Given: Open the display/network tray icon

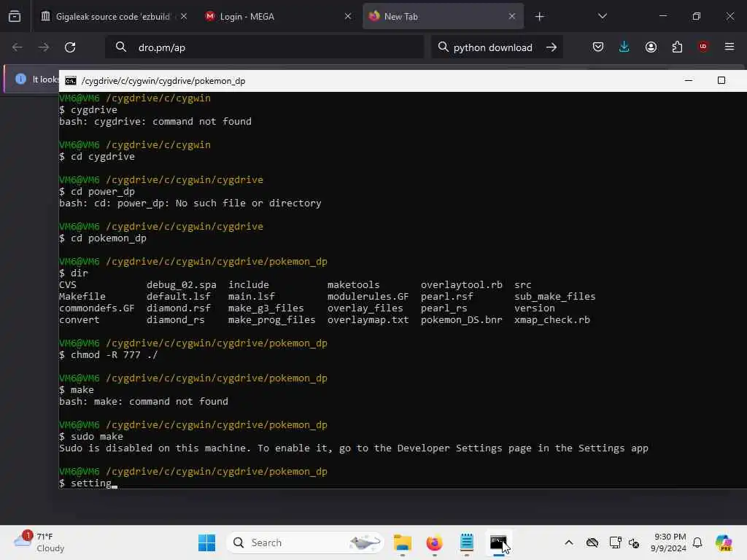Looking at the screenshot, I should 615,542.
